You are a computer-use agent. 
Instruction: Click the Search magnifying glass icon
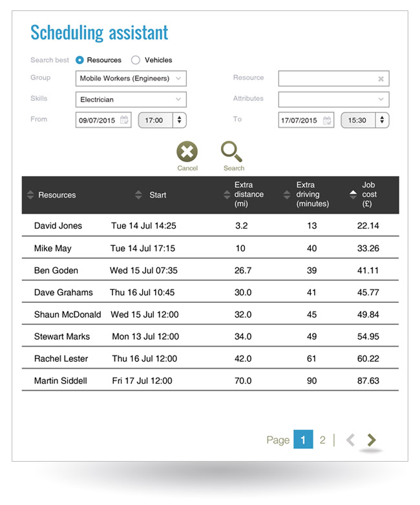click(231, 152)
